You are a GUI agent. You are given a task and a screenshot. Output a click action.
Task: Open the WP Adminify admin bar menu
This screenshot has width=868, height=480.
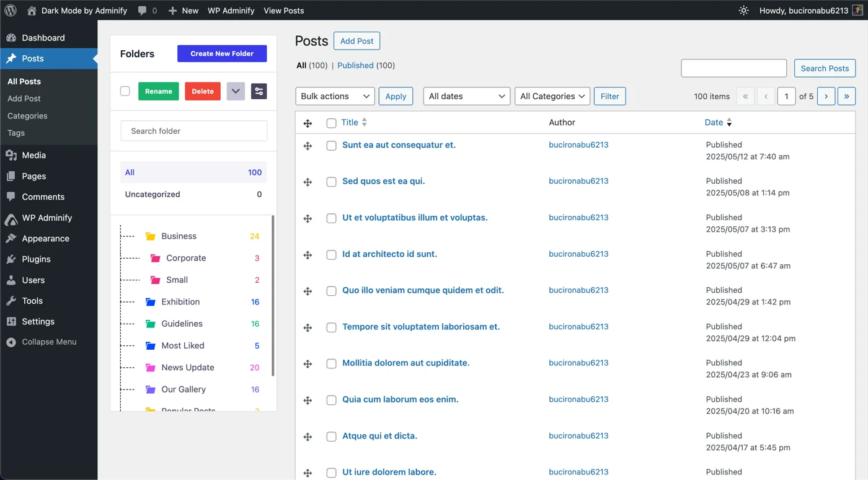point(231,10)
